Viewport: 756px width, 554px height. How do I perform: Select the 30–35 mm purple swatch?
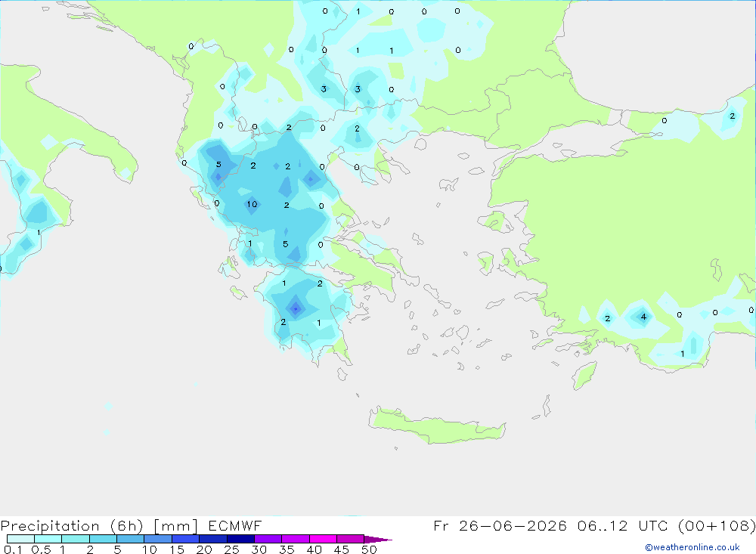pyautogui.click(x=268, y=539)
